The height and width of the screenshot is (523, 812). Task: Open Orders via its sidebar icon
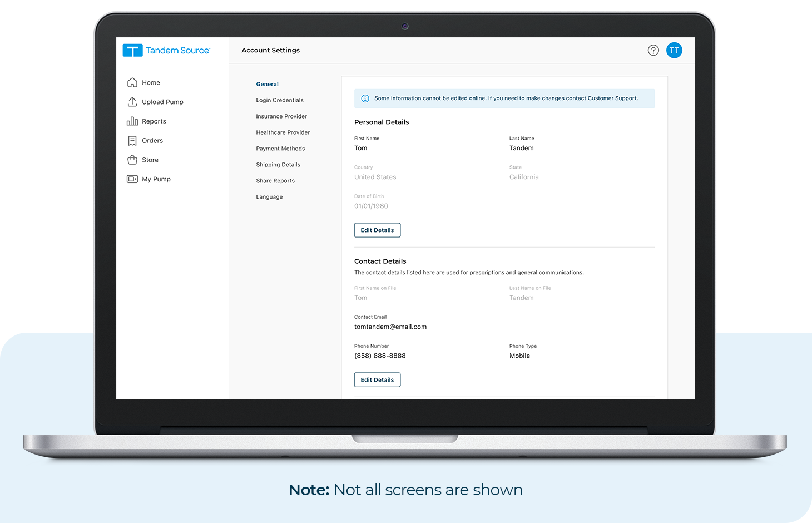133,140
